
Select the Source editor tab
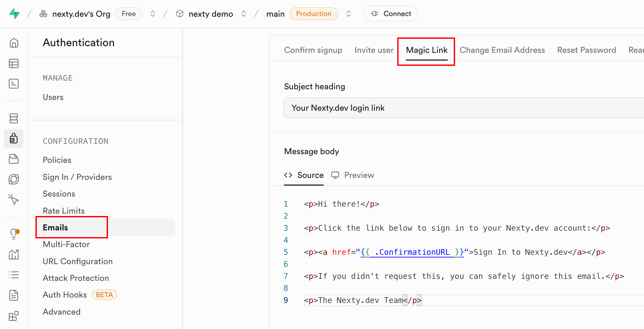point(304,175)
